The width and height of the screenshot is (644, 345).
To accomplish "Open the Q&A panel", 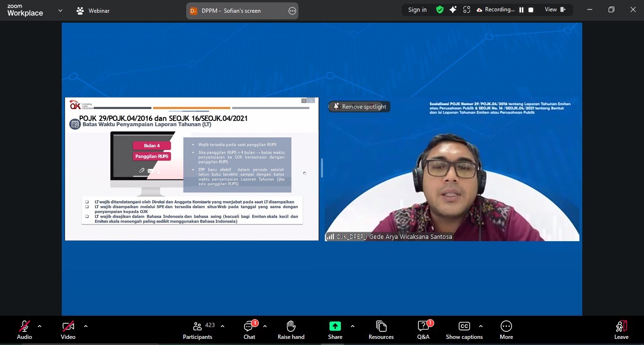I will click(x=423, y=330).
